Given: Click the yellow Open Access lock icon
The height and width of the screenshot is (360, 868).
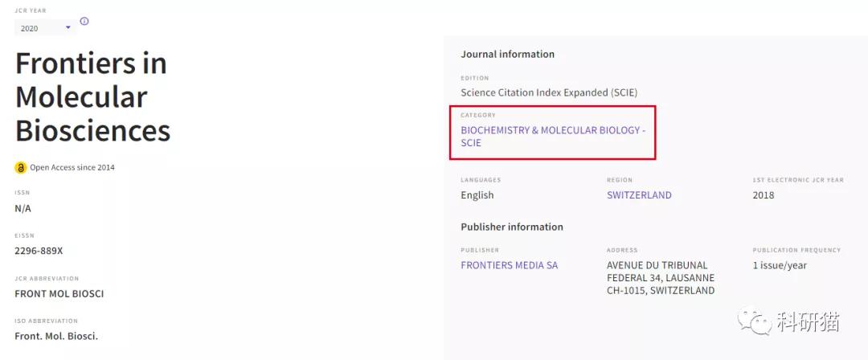Looking at the screenshot, I should coord(21,168).
